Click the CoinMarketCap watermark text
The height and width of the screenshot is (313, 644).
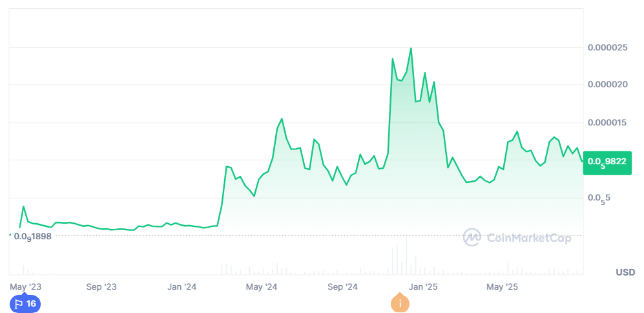point(528,238)
